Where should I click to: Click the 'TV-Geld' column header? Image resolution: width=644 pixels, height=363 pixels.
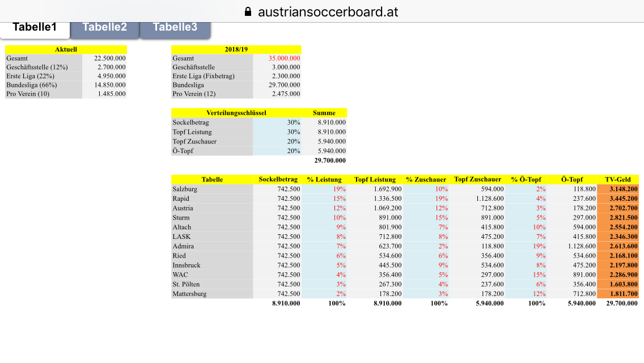coord(618,180)
